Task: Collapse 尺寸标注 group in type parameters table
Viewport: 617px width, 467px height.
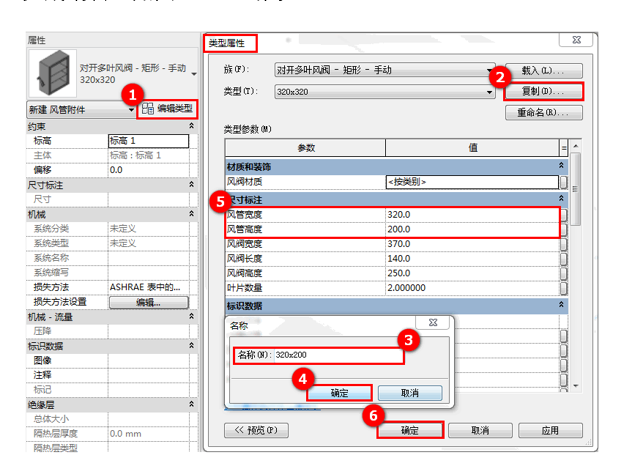Action: (561, 198)
